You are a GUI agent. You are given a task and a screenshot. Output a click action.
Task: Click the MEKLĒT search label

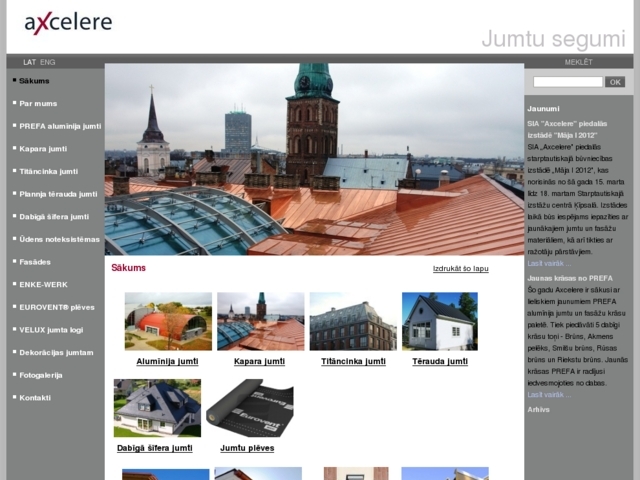click(578, 62)
